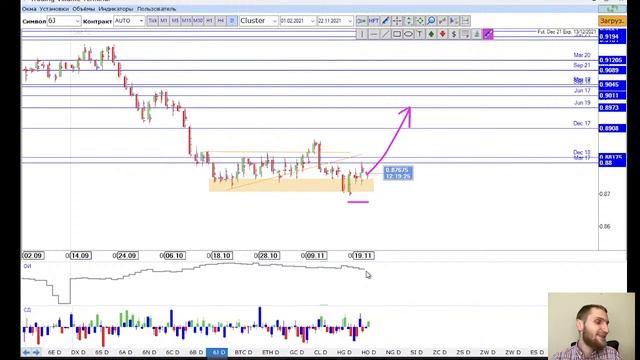The width and height of the screenshot is (640, 360).
Task: Click the 0.8908 price level label
Action: tap(612, 129)
